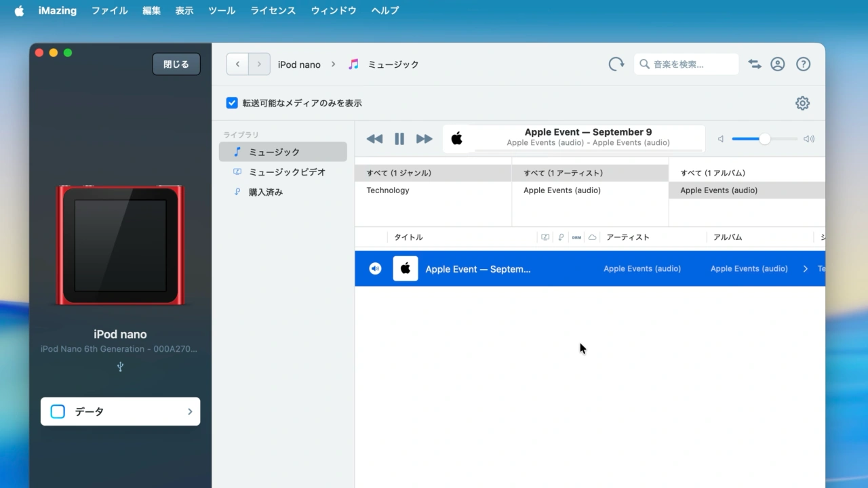Sort by the アルバム column header
This screenshot has width=868, height=488.
[x=728, y=237]
